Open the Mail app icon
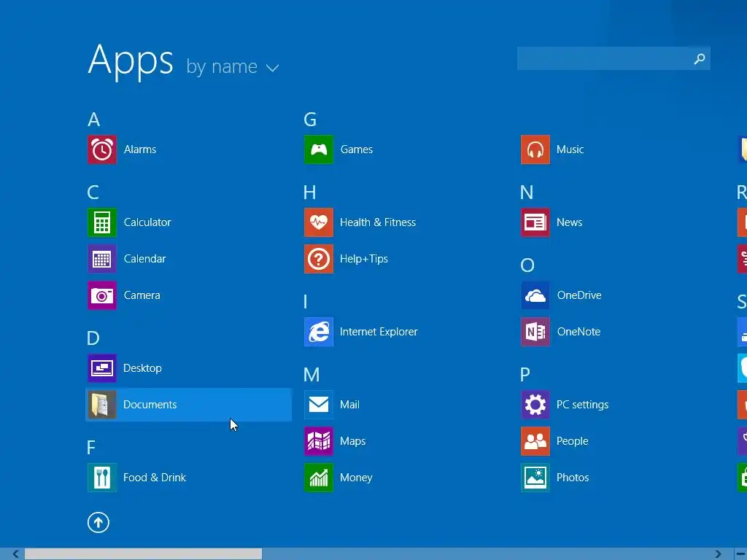Screen dimensions: 747x560 point(319,405)
